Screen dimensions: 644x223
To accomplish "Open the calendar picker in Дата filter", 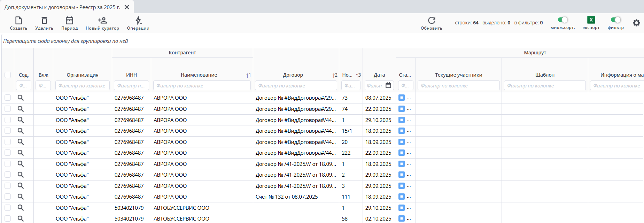I will 388,85.
